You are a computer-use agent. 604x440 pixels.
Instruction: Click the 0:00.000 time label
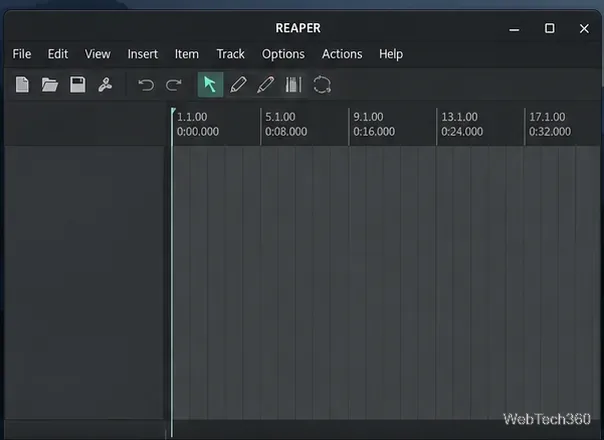198,132
